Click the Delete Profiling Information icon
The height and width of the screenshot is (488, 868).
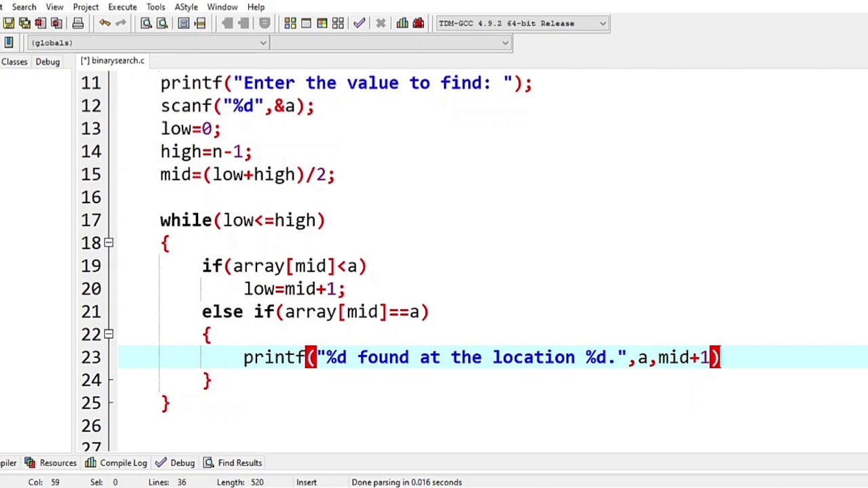point(418,23)
